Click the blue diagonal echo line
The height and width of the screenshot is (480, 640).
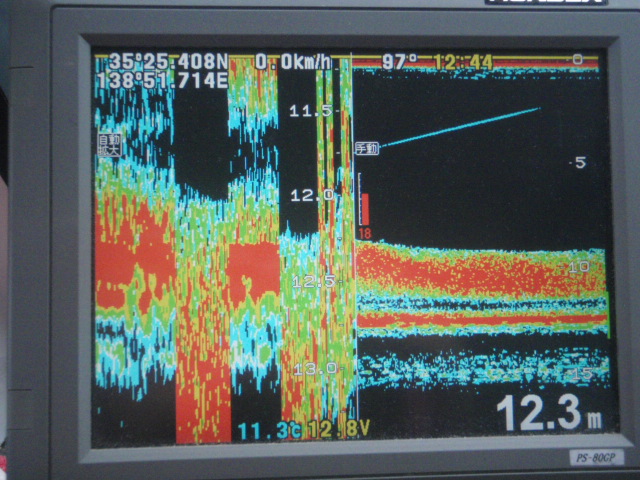462,127
